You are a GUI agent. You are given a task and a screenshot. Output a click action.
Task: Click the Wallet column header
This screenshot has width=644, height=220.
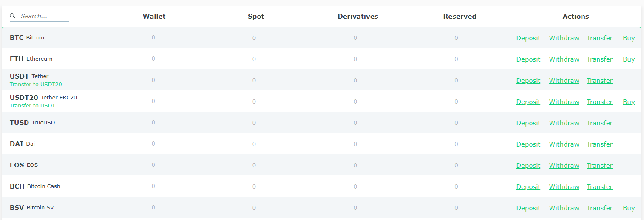[x=154, y=17]
